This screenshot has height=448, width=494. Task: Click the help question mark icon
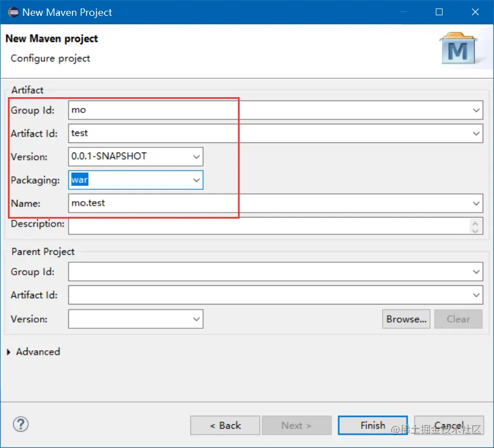[21, 424]
